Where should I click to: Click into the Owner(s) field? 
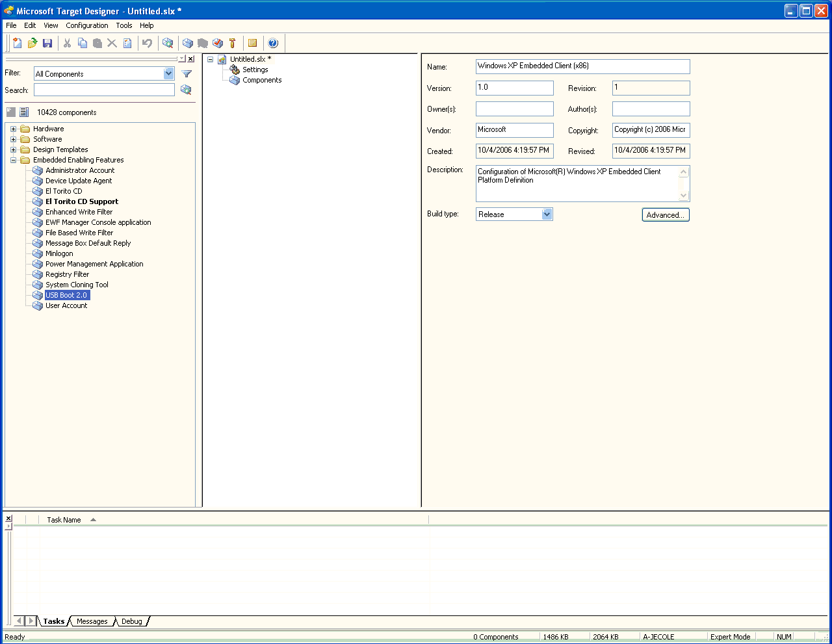pos(515,109)
